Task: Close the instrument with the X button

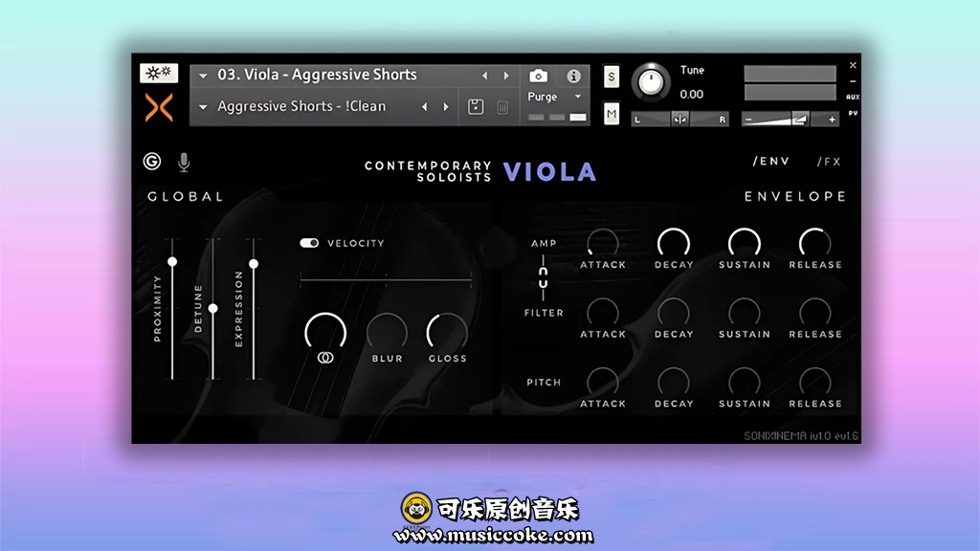Action: (853, 65)
